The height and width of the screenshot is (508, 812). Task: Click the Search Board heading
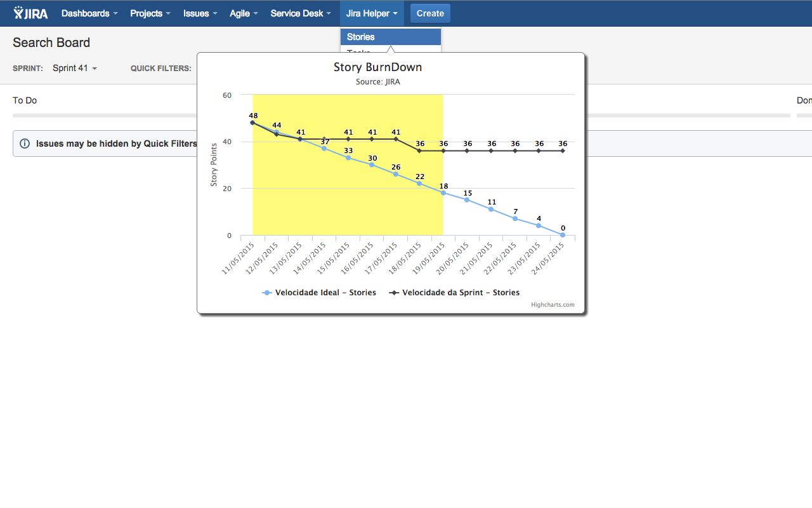tap(51, 43)
